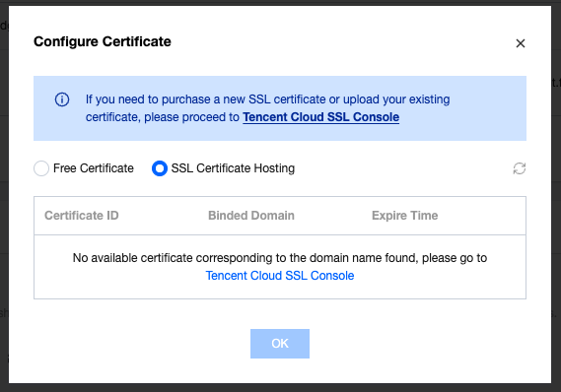Click the Expire Time column header
This screenshot has height=392, width=561.
(x=404, y=216)
